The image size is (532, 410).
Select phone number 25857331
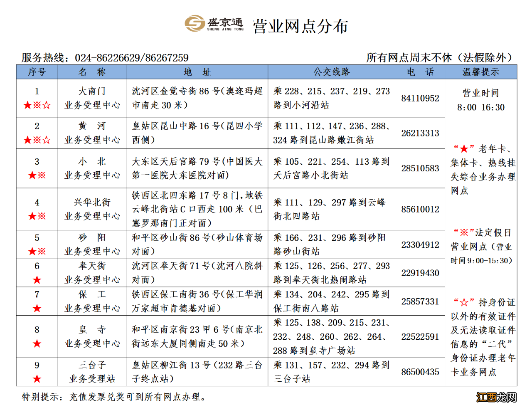point(420,301)
